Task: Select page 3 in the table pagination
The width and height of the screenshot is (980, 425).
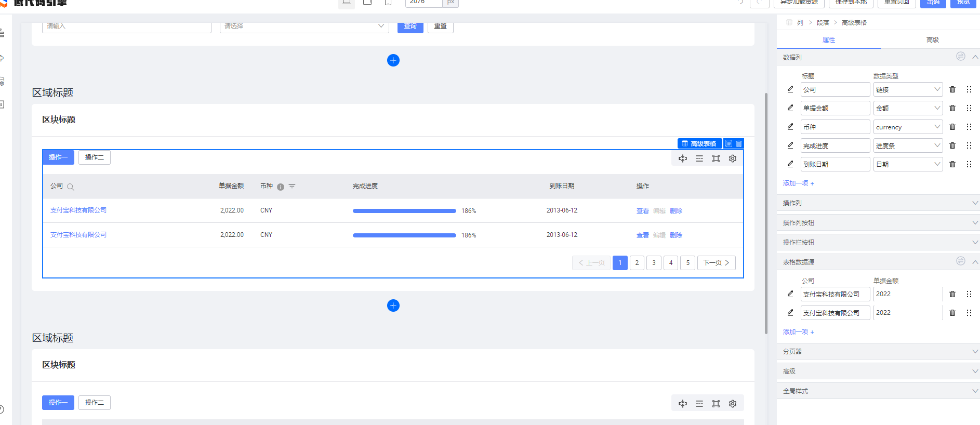Action: 654,263
